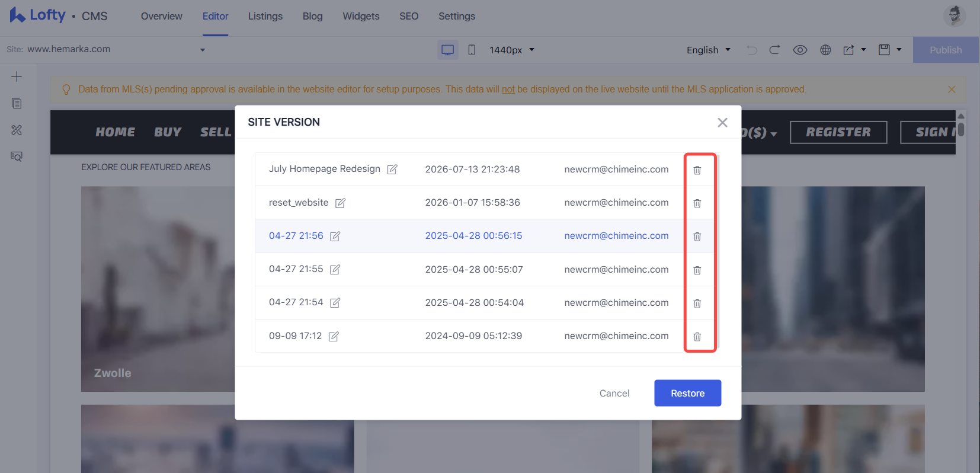Select the 2026-07-13 21:23:48 timestamp

point(472,169)
